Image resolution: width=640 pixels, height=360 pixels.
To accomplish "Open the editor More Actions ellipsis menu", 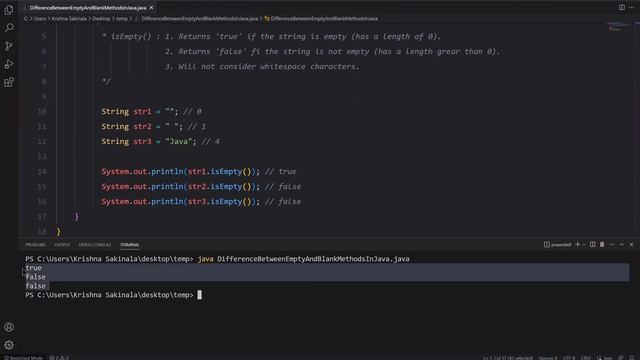I will point(631,7).
